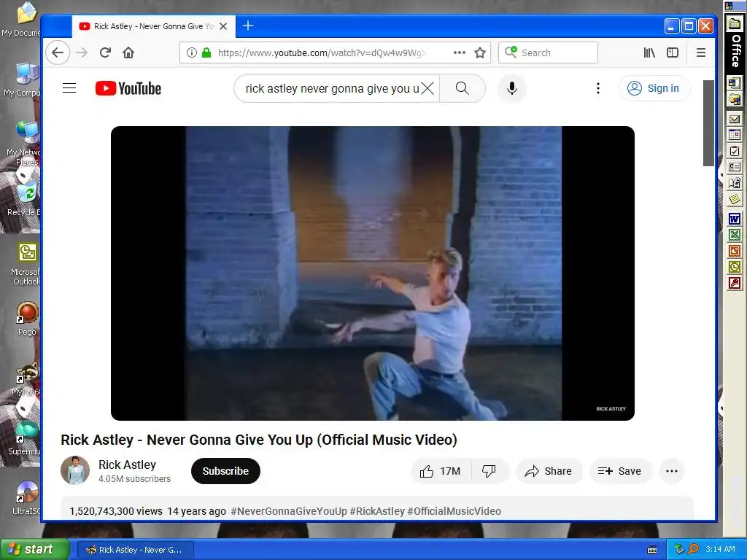Open the on-screen keyboard taskbar icon
This screenshot has height=560, width=747.
coord(652,550)
